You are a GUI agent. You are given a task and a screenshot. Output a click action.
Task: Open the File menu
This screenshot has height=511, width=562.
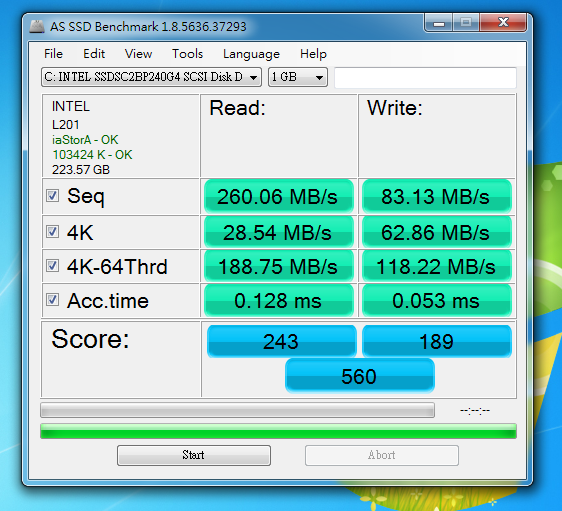point(53,54)
